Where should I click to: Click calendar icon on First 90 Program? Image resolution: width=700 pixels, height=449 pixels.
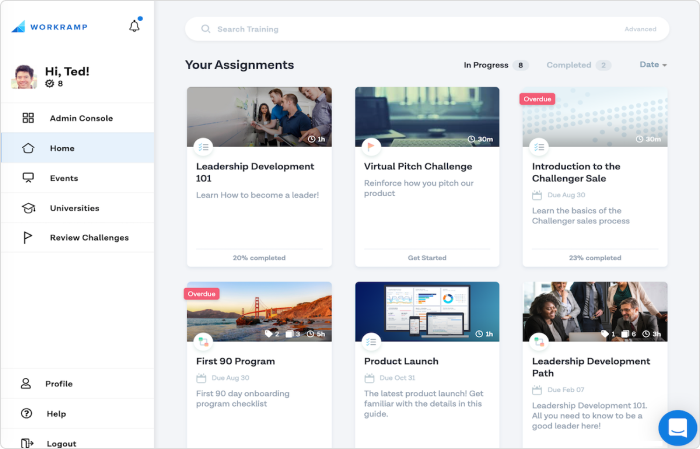[x=201, y=378]
